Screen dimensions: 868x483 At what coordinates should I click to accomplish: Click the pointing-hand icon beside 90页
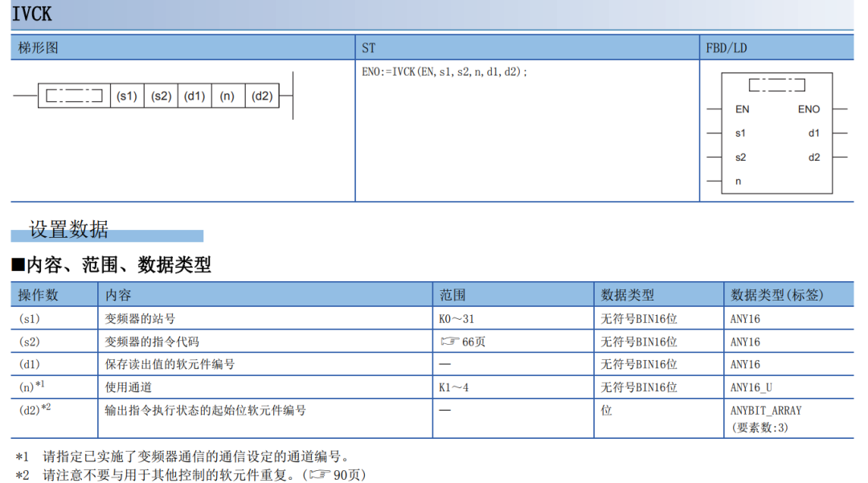[x=320, y=475]
